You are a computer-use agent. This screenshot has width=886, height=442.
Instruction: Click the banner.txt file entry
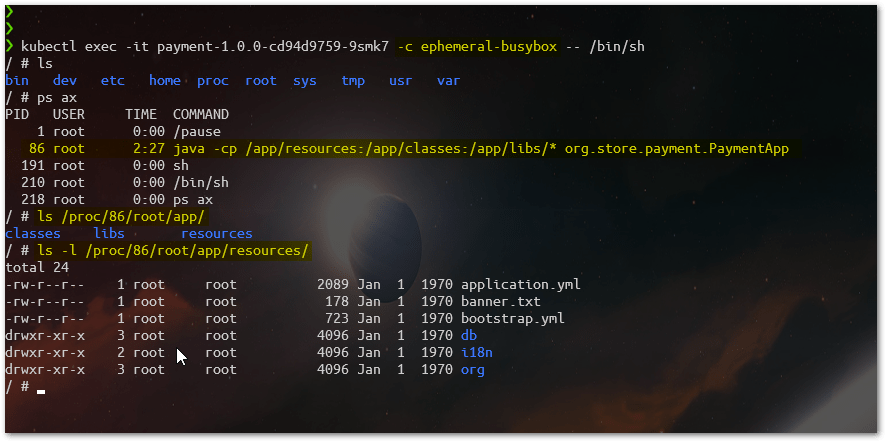(x=500, y=302)
